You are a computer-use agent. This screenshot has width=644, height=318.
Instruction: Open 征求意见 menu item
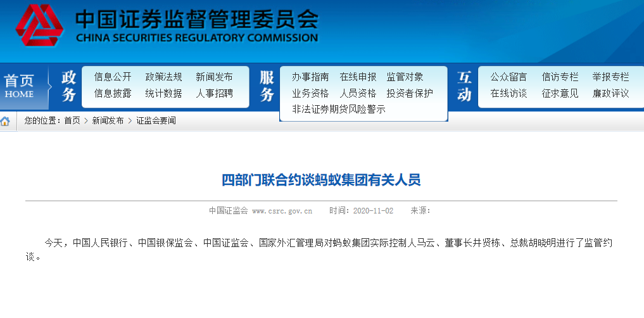(560, 93)
